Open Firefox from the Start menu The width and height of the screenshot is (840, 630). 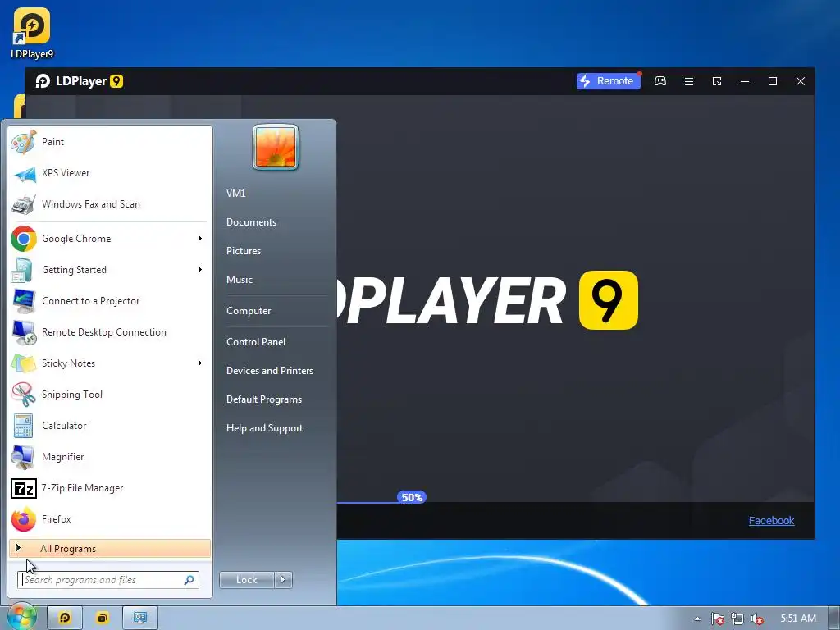110,519
